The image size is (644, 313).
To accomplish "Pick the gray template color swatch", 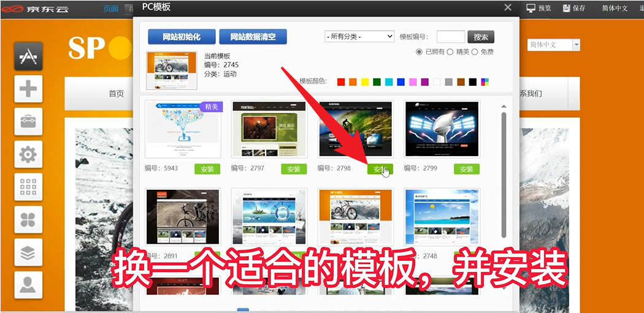I will click(x=449, y=82).
